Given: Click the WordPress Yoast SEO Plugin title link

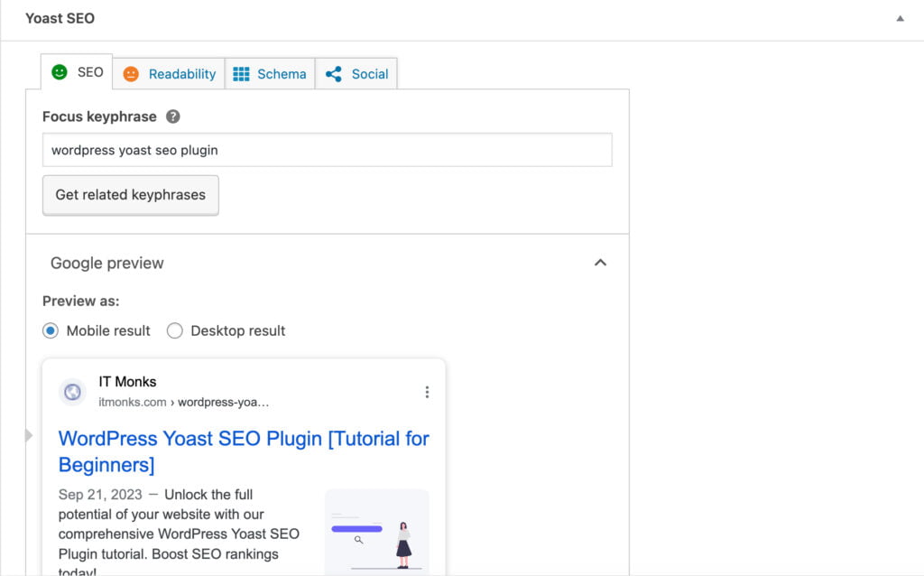Looking at the screenshot, I should pos(244,451).
